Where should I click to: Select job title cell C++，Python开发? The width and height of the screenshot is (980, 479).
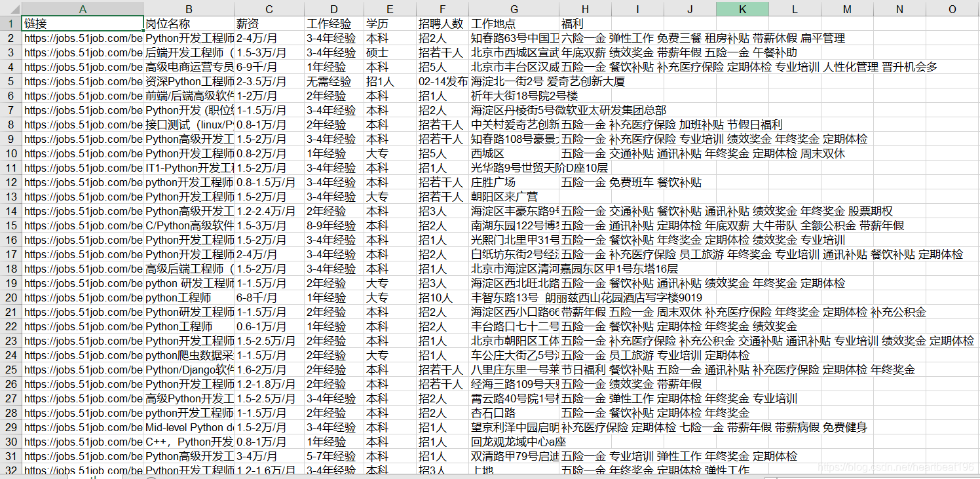click(189, 442)
